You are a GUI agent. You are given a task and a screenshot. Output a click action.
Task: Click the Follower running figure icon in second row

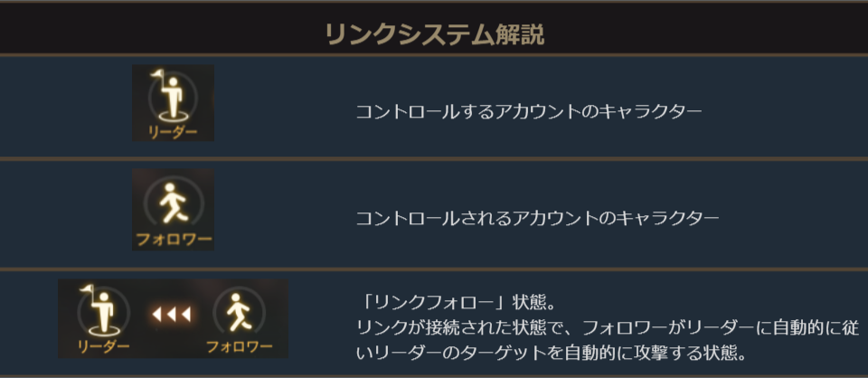tap(172, 204)
